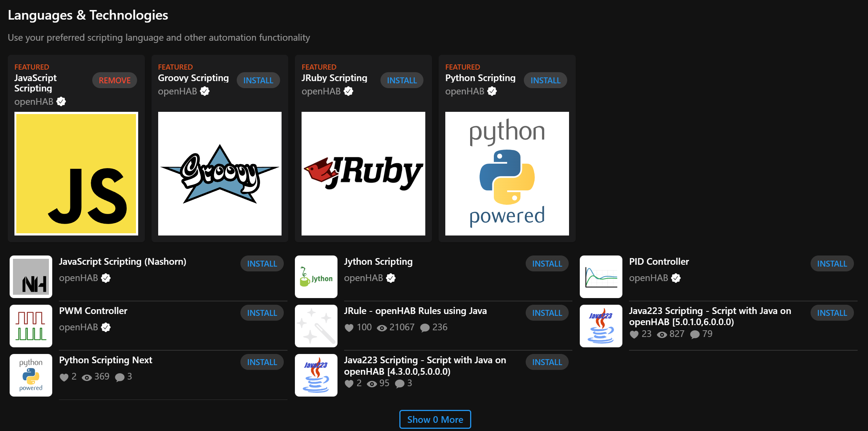868x431 pixels.
Task: Click the Nashorn NH icon
Action: point(31,276)
